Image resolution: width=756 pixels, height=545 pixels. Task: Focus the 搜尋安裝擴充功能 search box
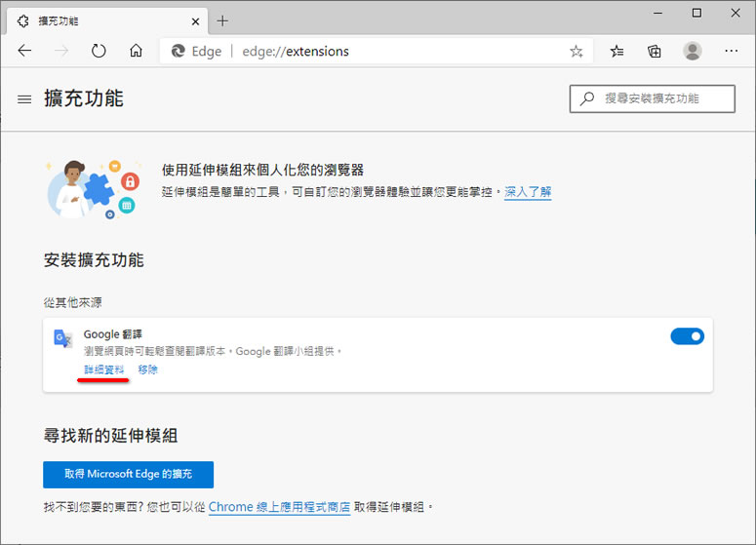click(652, 98)
